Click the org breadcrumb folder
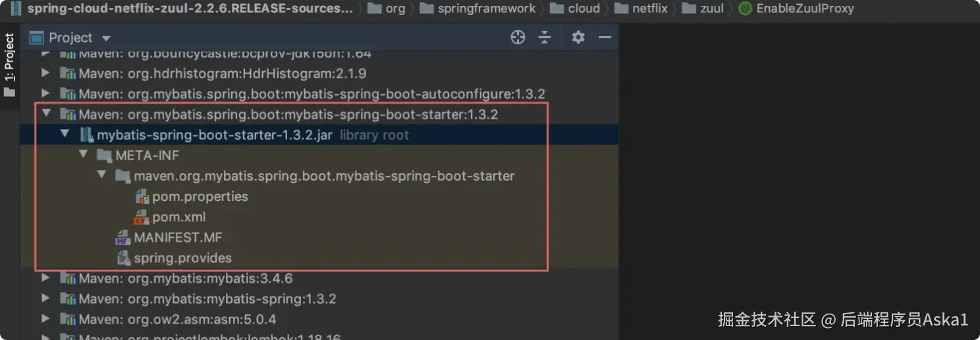 [x=387, y=9]
